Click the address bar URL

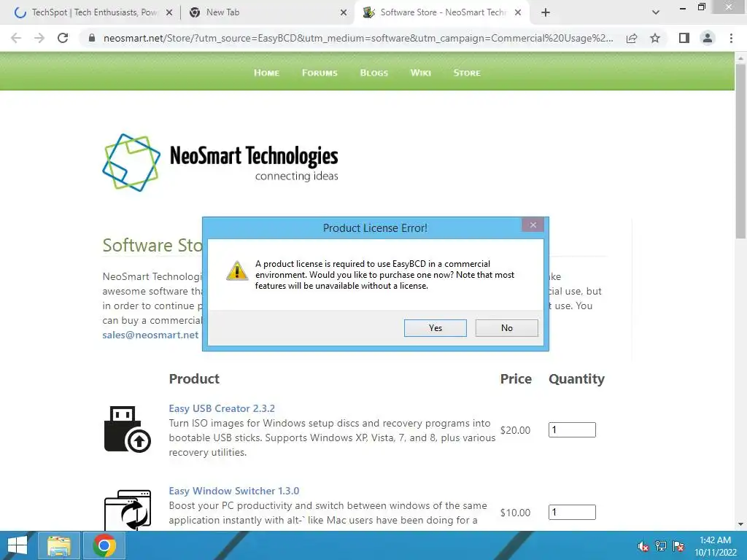point(358,38)
